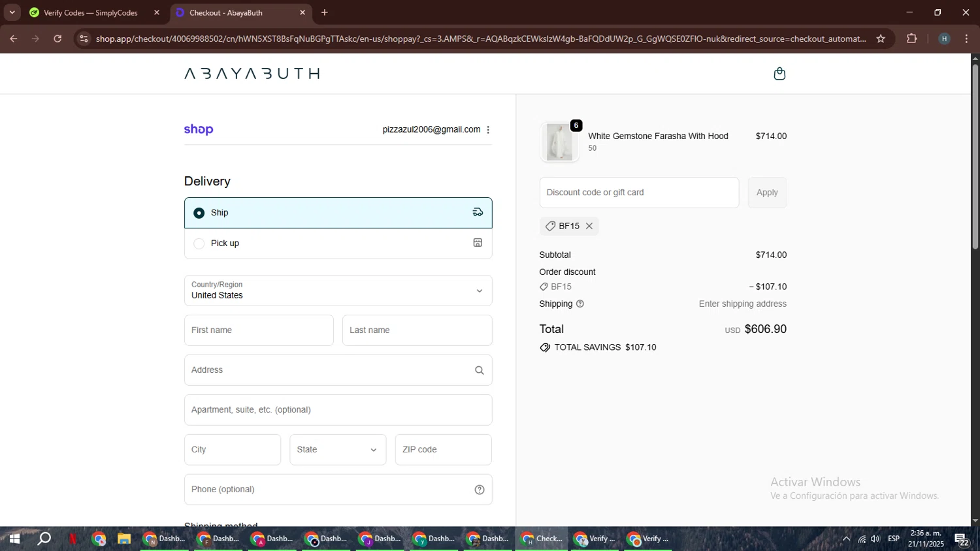Open Chrome's three-dot menu
This screenshot has height=551, width=980.
pyautogui.click(x=967, y=39)
